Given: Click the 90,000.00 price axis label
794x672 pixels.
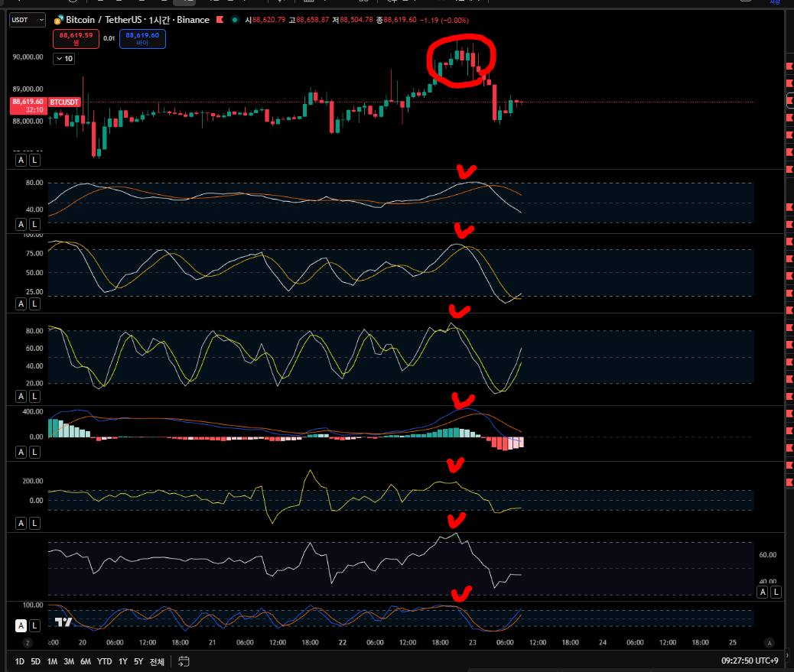Looking at the screenshot, I should click(x=28, y=57).
